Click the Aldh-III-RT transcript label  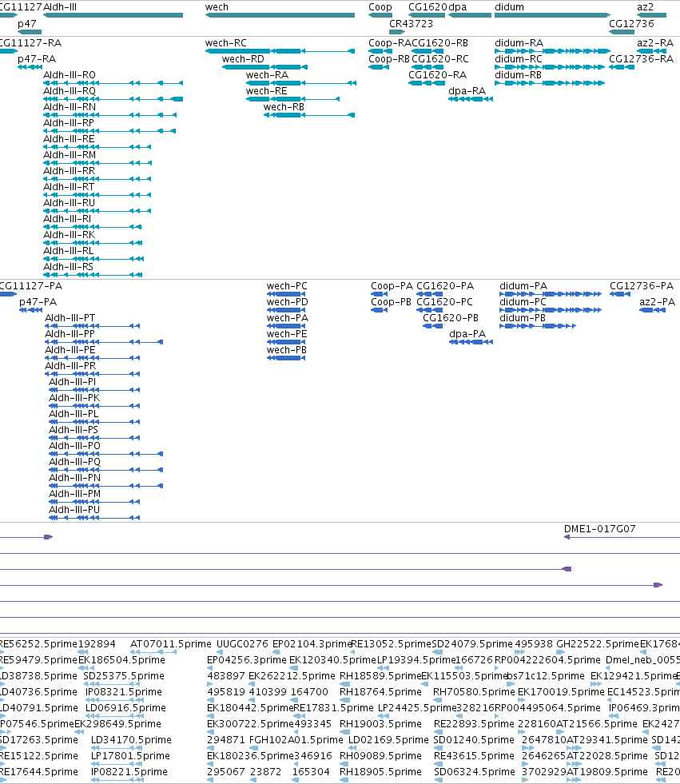tap(69, 187)
